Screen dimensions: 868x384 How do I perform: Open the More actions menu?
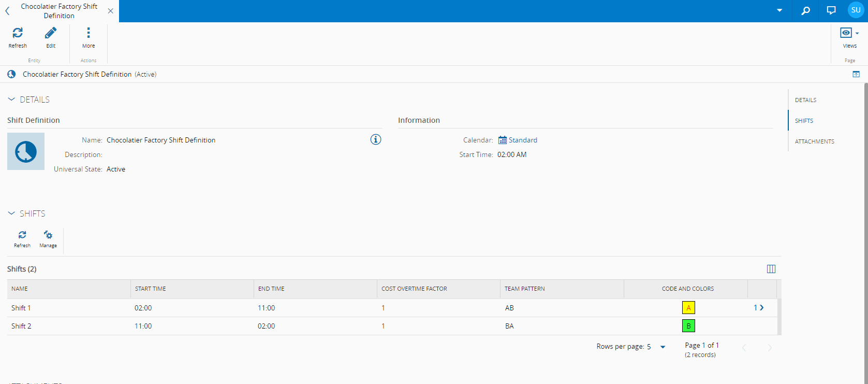point(89,33)
